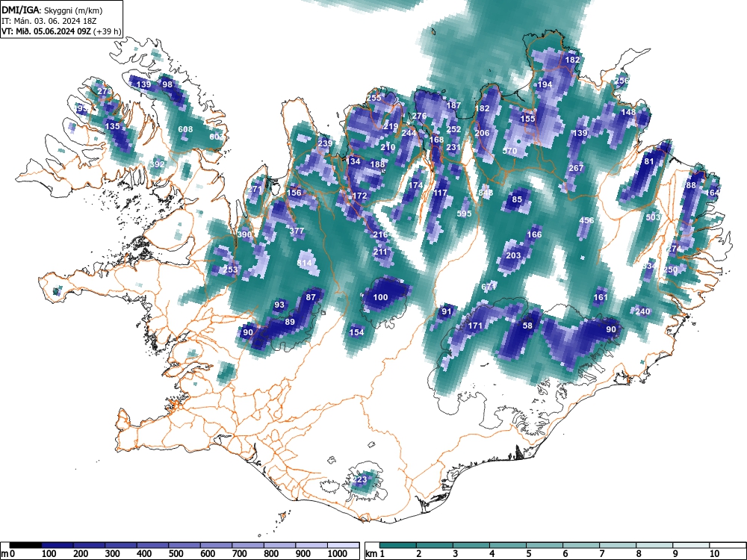Image resolution: width=747 pixels, height=560 pixels.
Task: Click the visibility value 88 on the map
Action: [691, 185]
